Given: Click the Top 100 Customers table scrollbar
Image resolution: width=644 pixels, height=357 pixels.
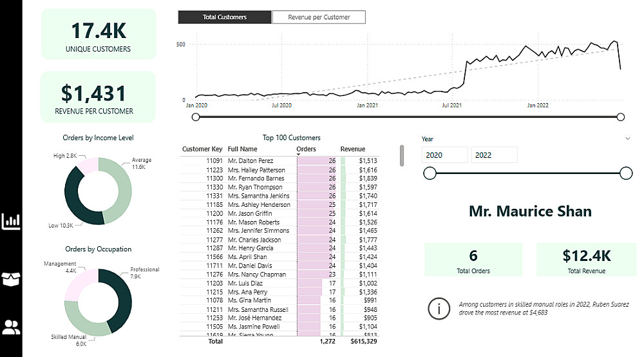Looking at the screenshot, I should pyautogui.click(x=402, y=155).
